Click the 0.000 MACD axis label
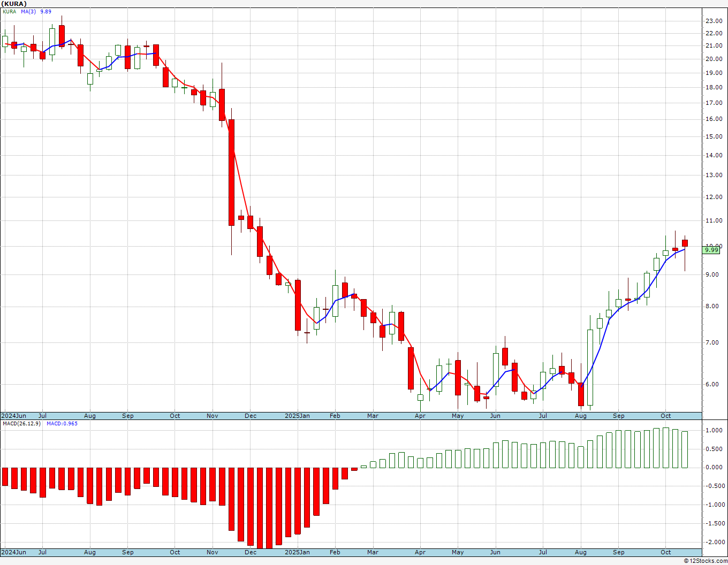The width and height of the screenshot is (728, 565). [x=714, y=467]
